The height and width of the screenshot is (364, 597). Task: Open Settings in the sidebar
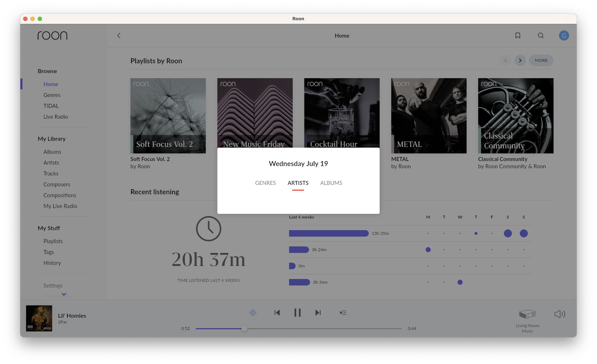(x=53, y=285)
